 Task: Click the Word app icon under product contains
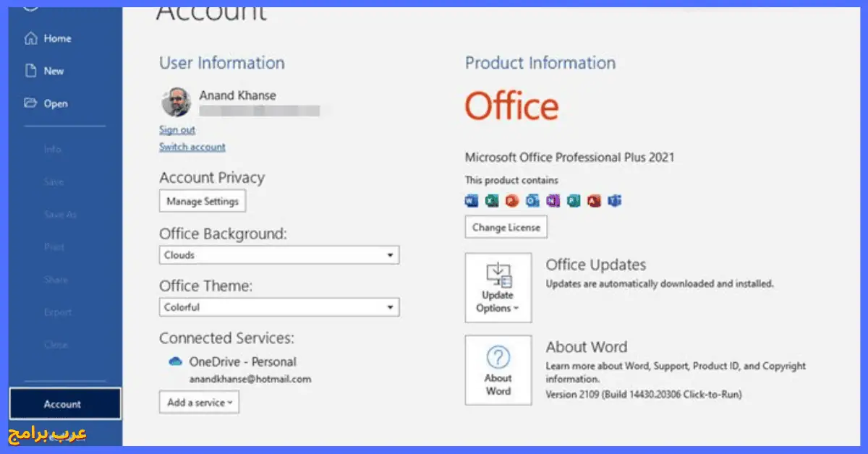(x=472, y=200)
